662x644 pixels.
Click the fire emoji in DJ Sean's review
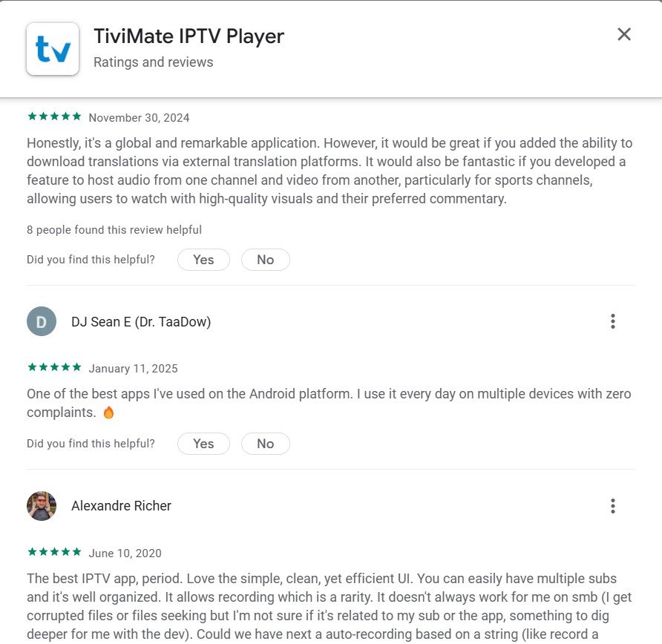click(108, 413)
